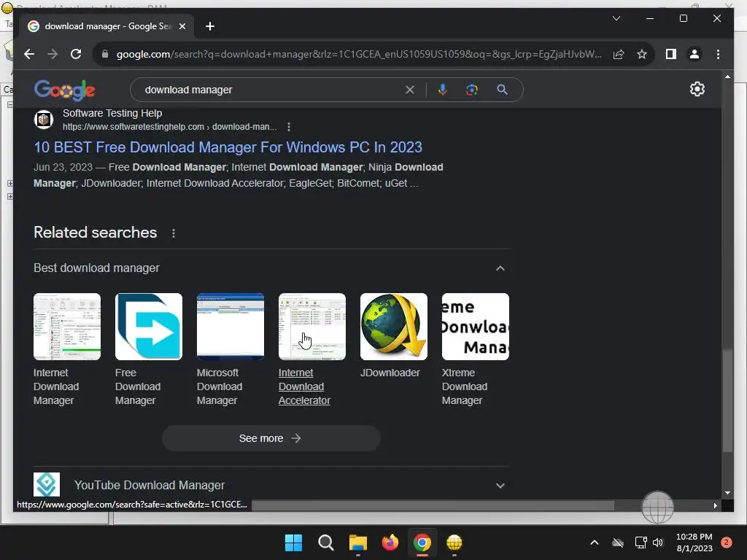This screenshot has width=747, height=560.
Task: Select Free Download Manager thumbnail
Action: (149, 327)
